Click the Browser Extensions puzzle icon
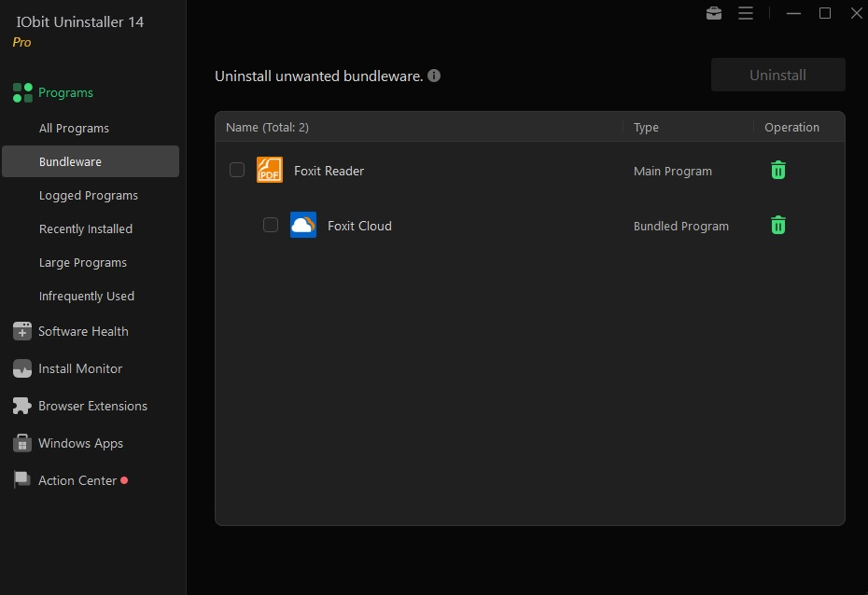Image resolution: width=868 pixels, height=595 pixels. click(22, 406)
